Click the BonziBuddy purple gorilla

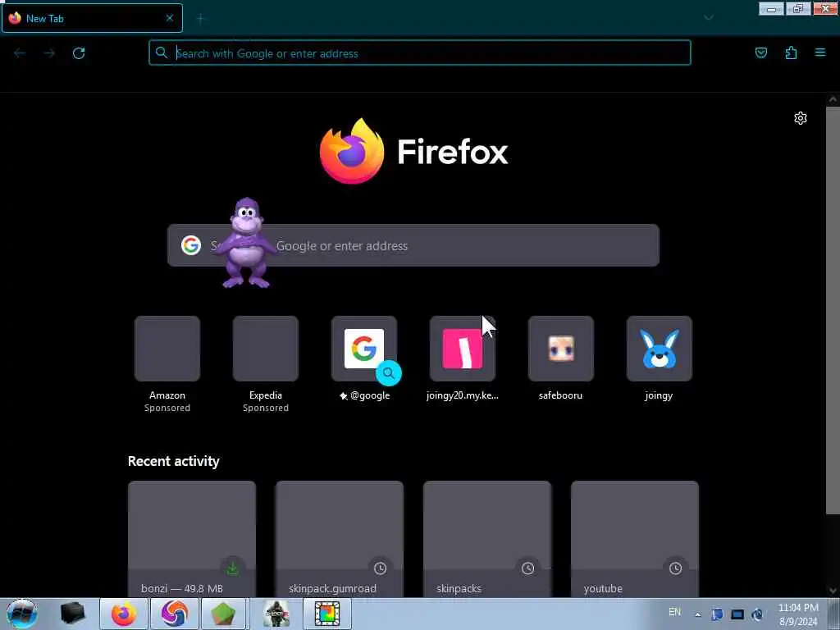pyautogui.click(x=246, y=243)
